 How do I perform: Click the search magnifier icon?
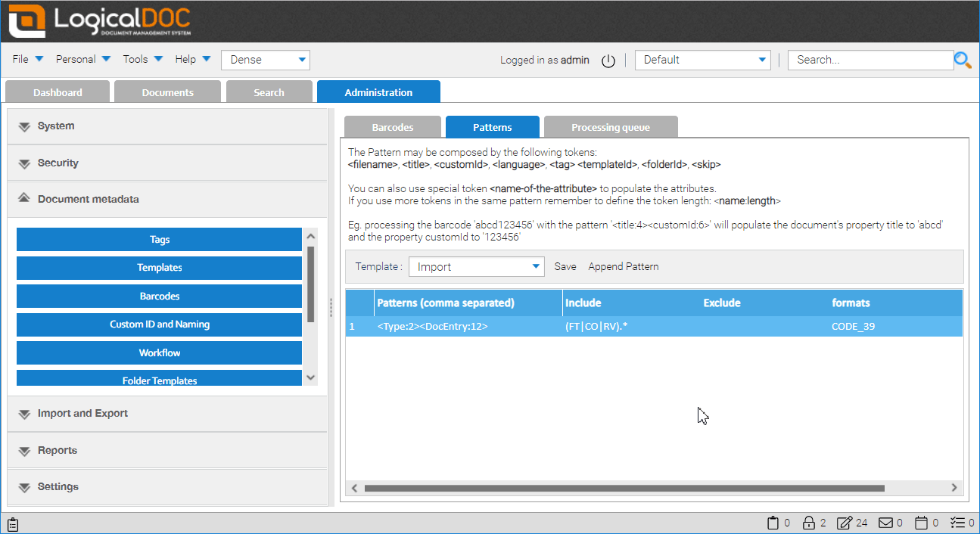click(x=962, y=61)
